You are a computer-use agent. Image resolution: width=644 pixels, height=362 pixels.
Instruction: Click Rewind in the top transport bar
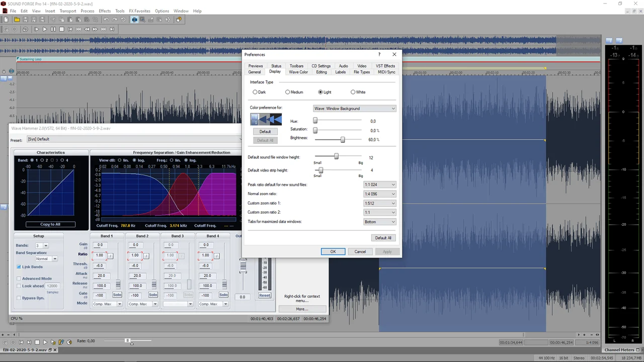point(87,29)
